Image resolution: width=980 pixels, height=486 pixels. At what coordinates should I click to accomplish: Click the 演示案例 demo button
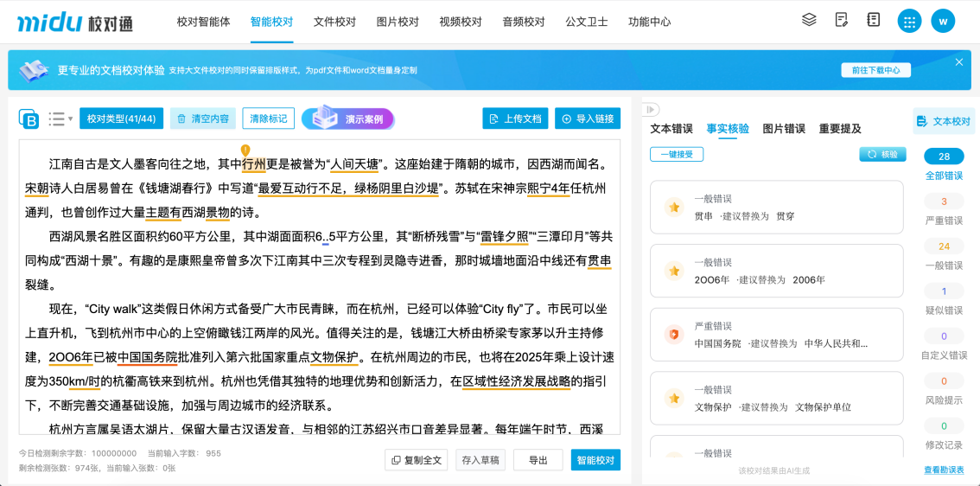[x=348, y=119]
